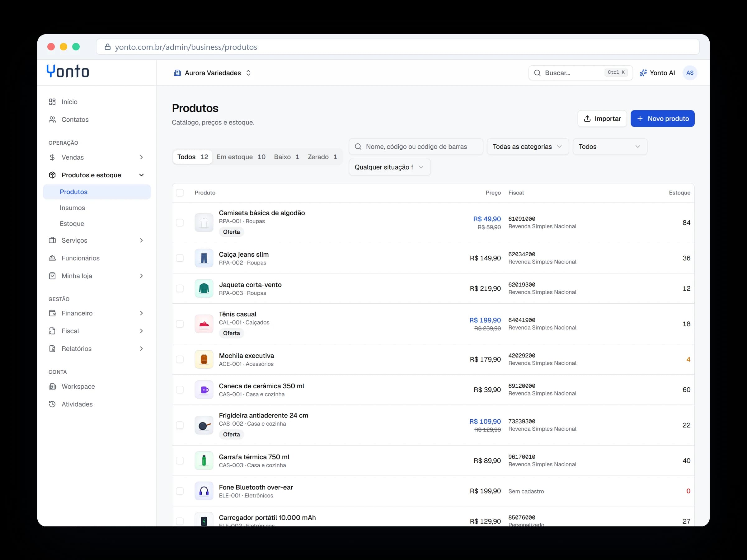Click the Minha loja bag icon

pos(52,276)
